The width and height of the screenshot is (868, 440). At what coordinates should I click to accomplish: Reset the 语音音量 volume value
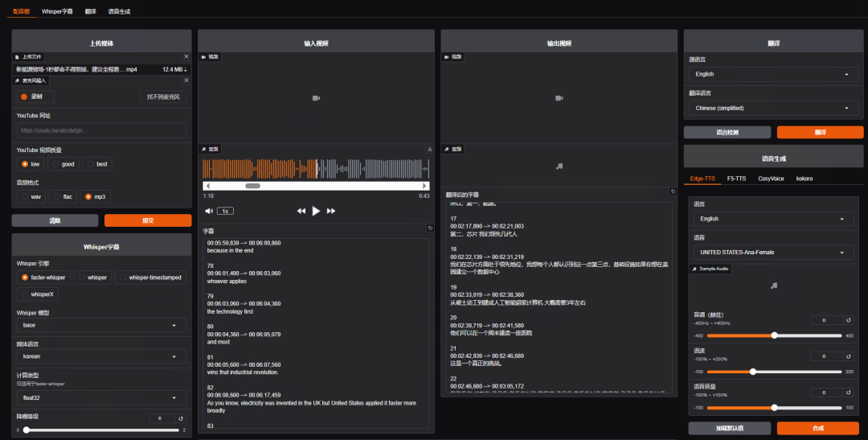[x=848, y=393]
